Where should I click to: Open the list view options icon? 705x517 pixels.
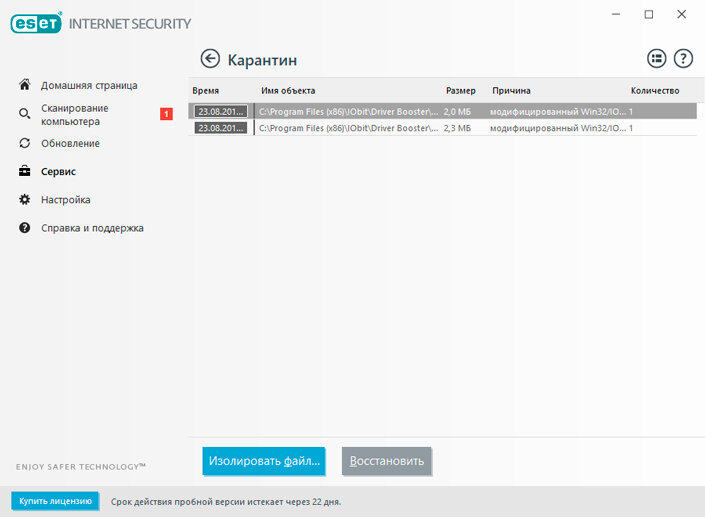click(x=656, y=58)
